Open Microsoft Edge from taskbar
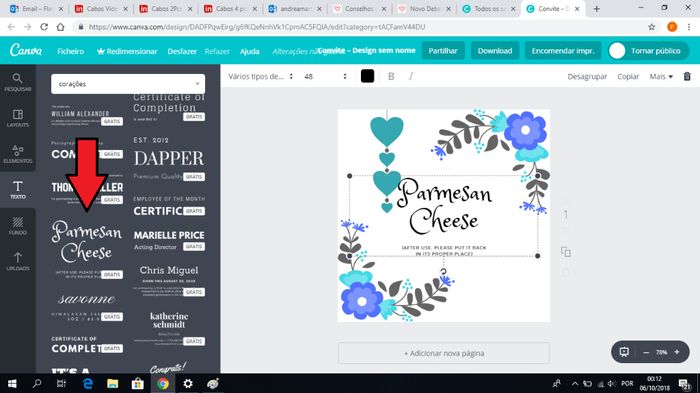This screenshot has height=393, width=700. point(88,384)
